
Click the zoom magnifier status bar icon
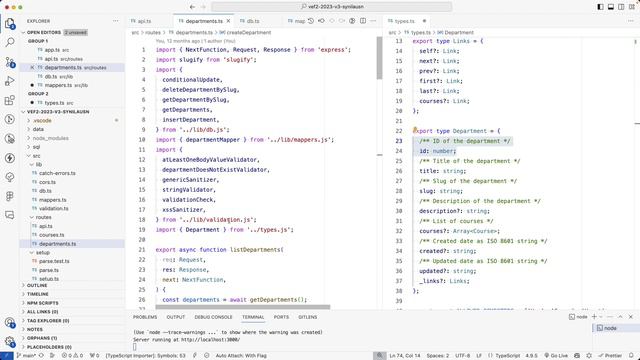(380, 356)
